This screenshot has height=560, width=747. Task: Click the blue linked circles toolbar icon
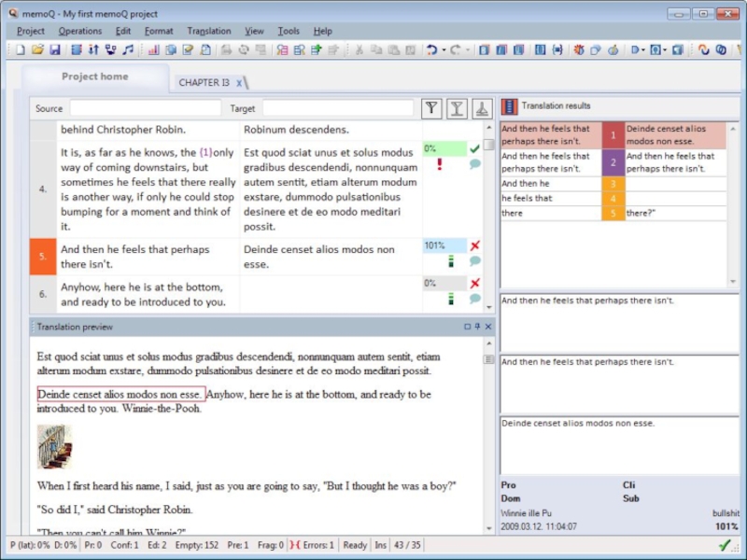click(721, 49)
